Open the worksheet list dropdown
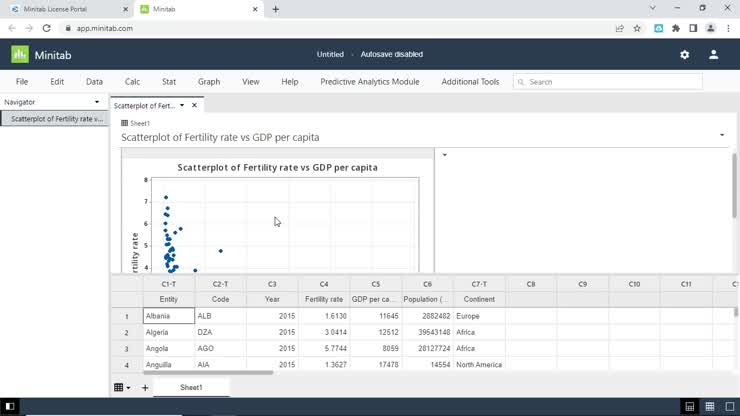Viewport: 740px width, 416px height. pos(122,388)
